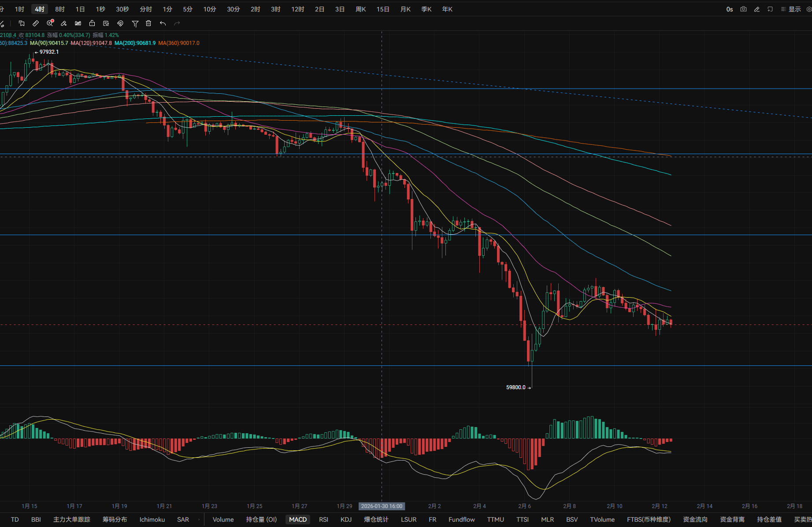Click the MA(200) cyan legend label
812x527 pixels.
[135, 43]
